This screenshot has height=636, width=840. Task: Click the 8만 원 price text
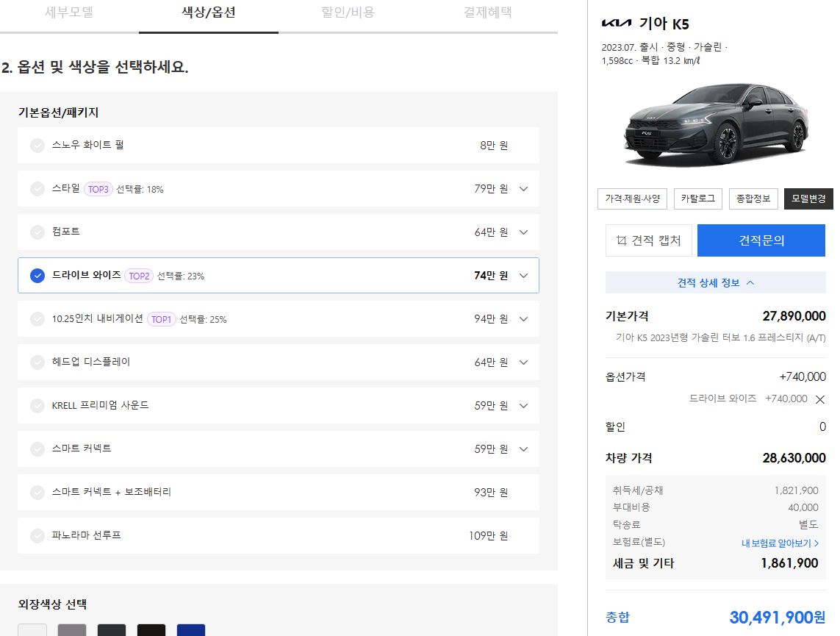494,145
